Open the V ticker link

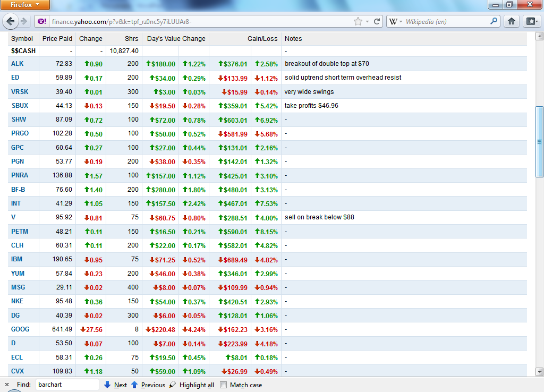(x=13, y=217)
